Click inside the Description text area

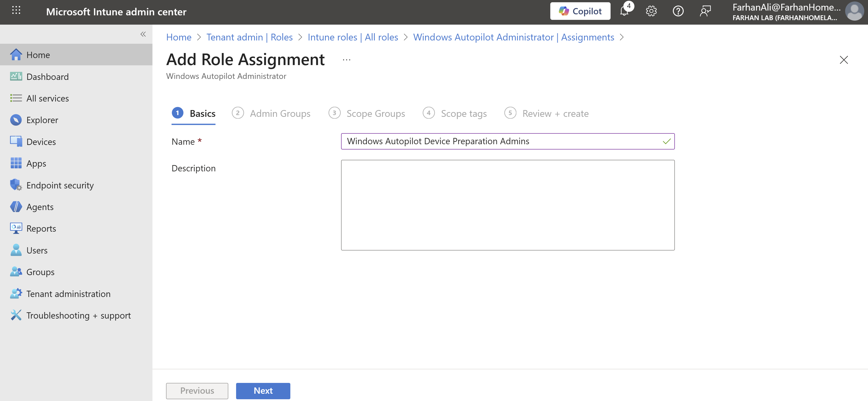click(507, 205)
